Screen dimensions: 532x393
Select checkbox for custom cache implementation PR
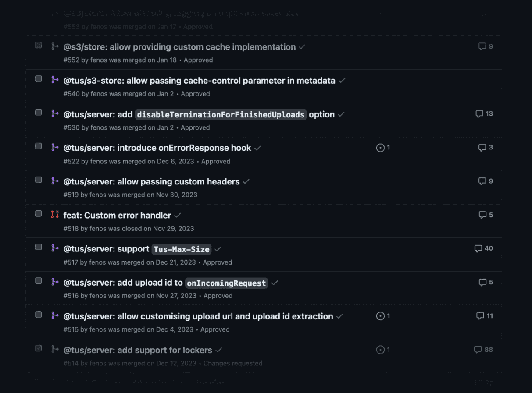coord(39,45)
